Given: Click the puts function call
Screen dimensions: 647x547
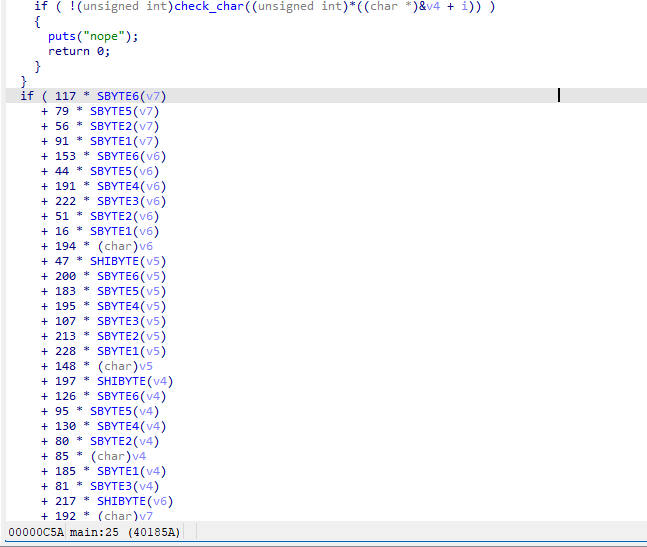Looking at the screenshot, I should coord(61,36).
